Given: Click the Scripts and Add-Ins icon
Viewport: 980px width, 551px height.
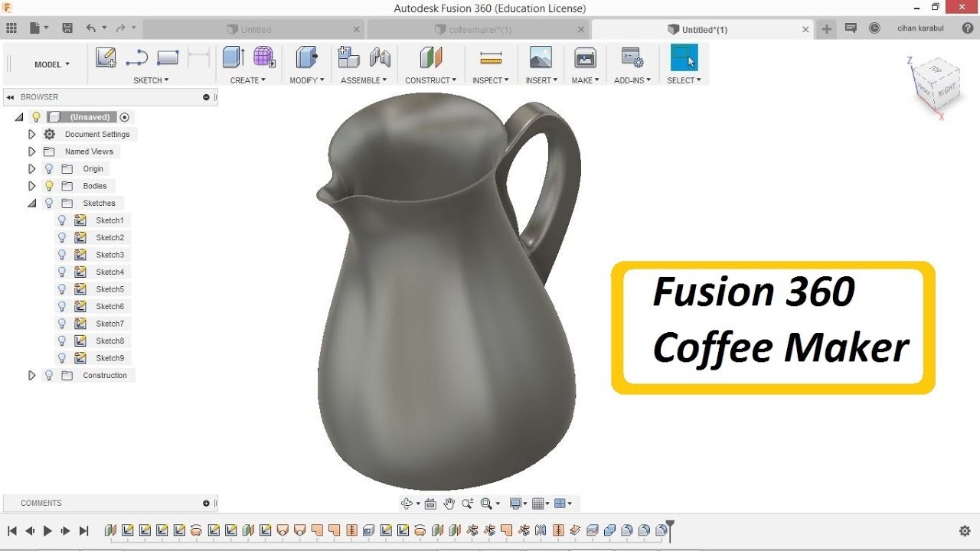Looking at the screenshot, I should tap(632, 57).
